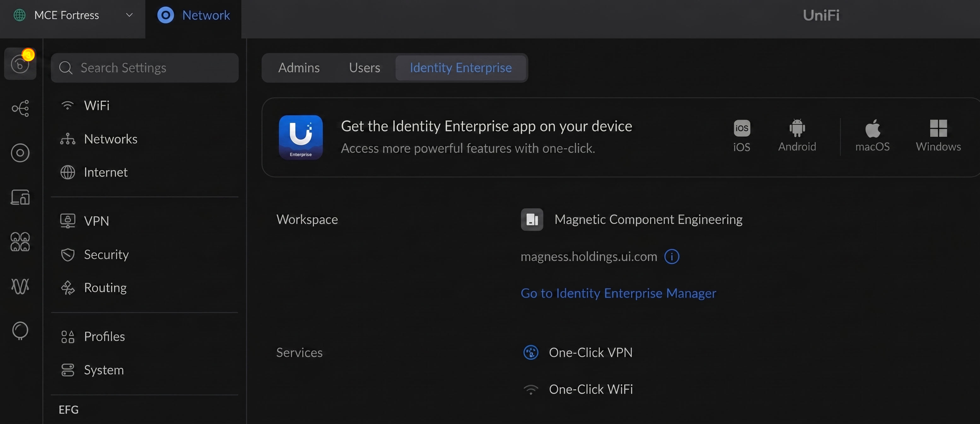Open the Insights balloon icon in rail
Viewport: 980px width, 424px height.
(20, 330)
